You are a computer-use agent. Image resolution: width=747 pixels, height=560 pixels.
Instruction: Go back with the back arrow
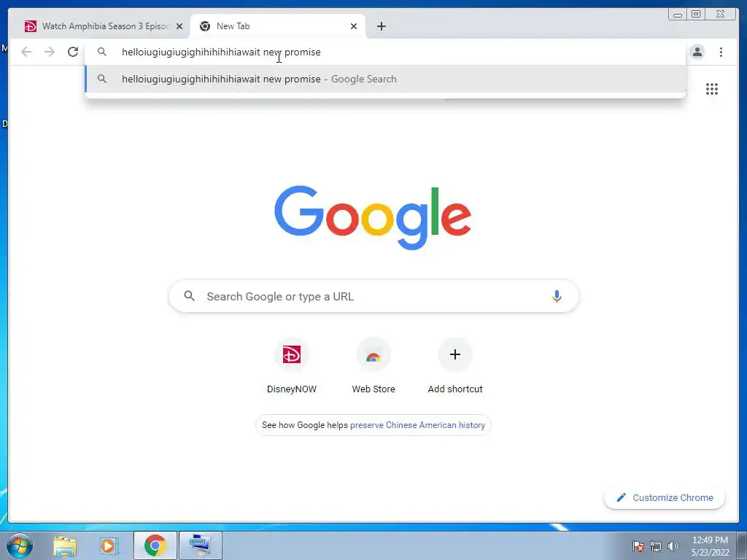26,52
